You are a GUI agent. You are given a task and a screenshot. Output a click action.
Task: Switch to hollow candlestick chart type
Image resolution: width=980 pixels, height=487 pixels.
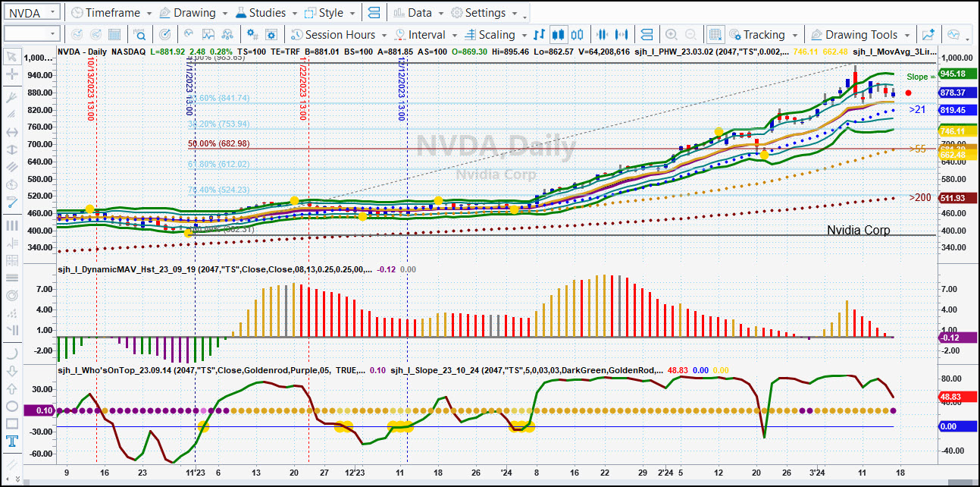pos(578,34)
